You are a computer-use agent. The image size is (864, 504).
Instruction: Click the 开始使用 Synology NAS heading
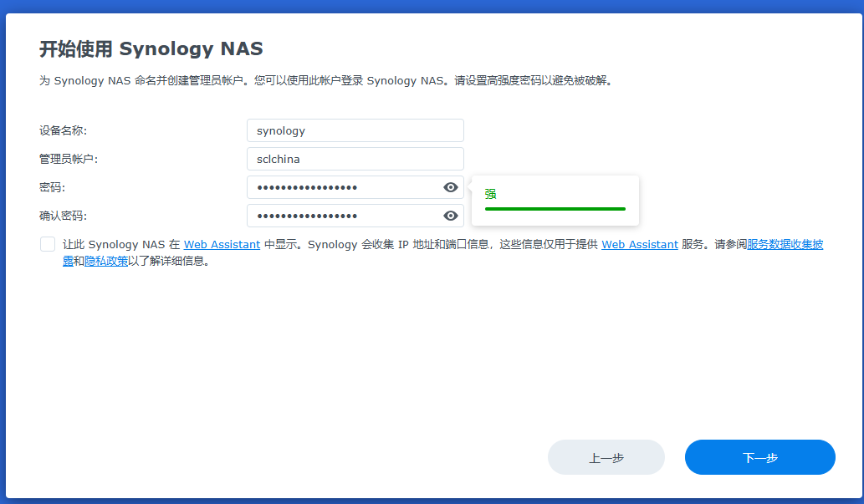(x=151, y=48)
